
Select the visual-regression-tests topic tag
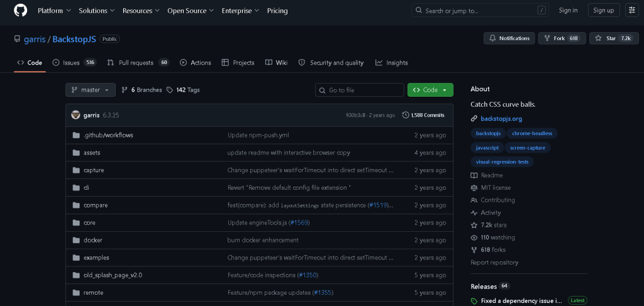pyautogui.click(x=502, y=161)
